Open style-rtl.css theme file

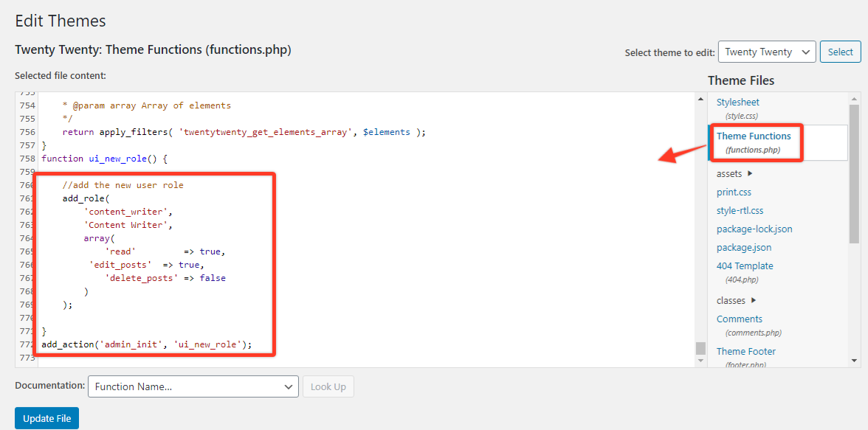pyautogui.click(x=740, y=211)
